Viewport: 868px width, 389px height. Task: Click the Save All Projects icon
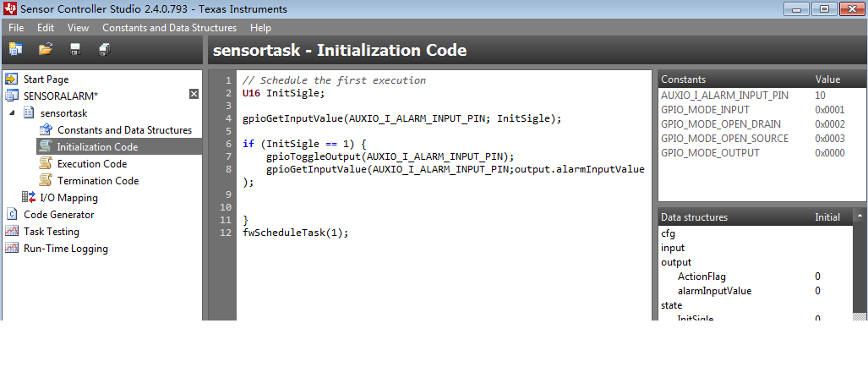(x=105, y=50)
